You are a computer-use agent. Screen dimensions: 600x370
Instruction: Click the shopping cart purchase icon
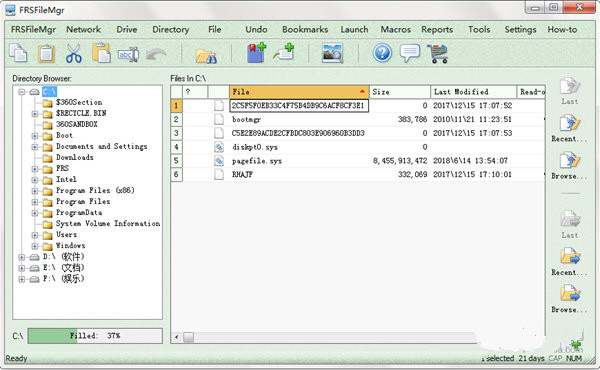438,53
